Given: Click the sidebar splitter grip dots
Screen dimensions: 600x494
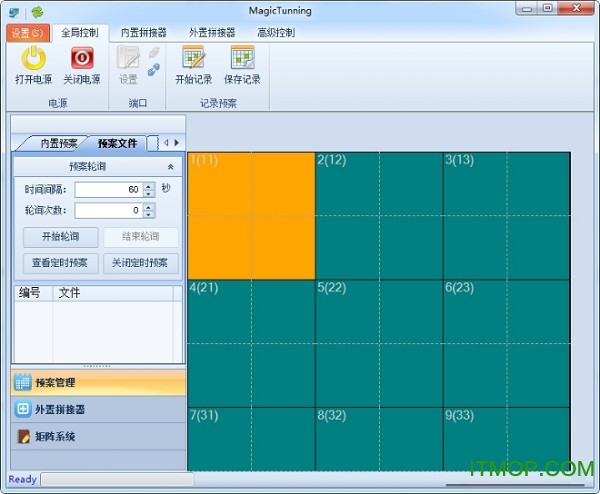Looking at the screenshot, I should [97, 366].
